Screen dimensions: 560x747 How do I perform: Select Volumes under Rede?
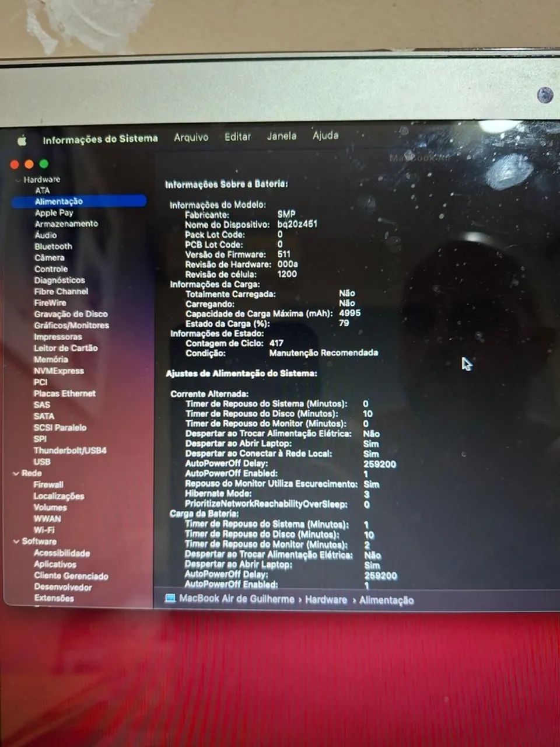pyautogui.click(x=50, y=508)
